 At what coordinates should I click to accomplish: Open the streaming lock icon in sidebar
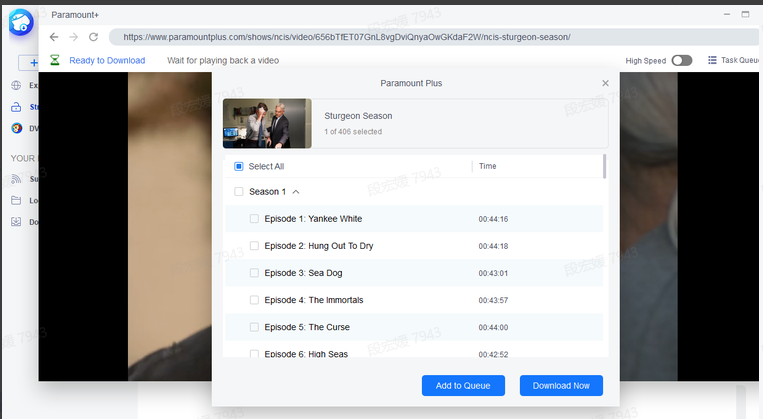coord(16,107)
